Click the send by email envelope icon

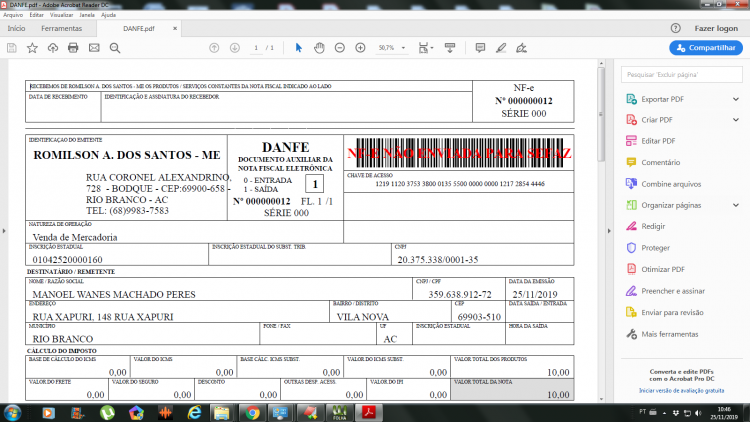[94, 48]
